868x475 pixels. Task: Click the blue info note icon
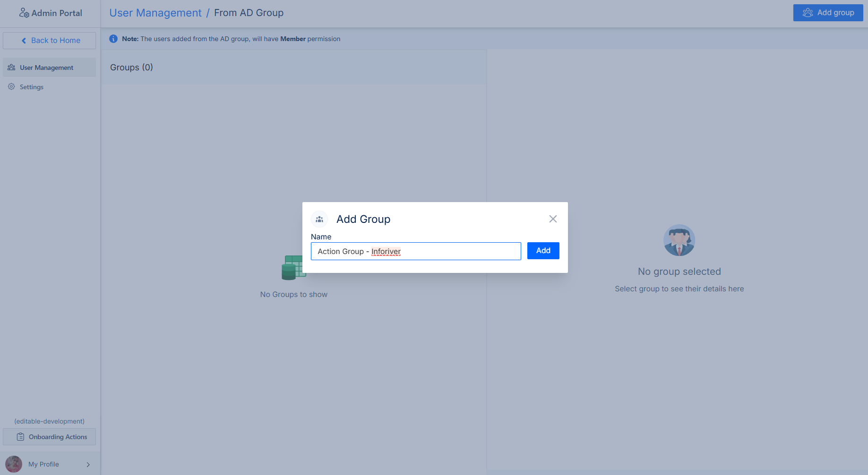click(113, 39)
